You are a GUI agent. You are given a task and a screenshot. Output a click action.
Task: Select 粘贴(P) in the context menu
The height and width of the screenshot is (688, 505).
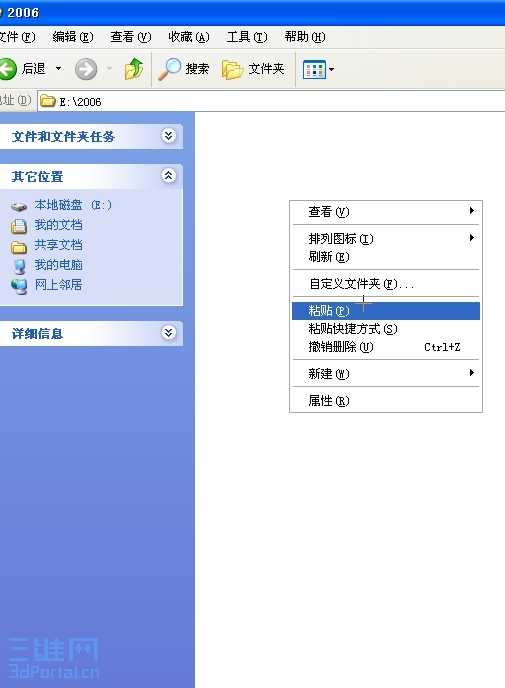click(x=386, y=311)
